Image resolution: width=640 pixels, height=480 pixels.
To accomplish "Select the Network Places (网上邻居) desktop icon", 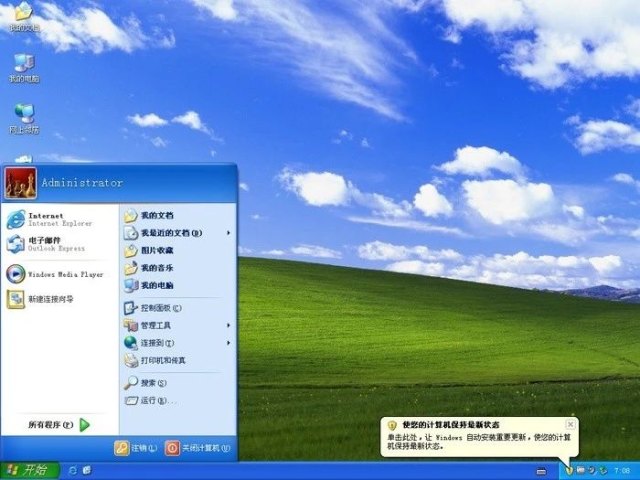I will click(24, 117).
